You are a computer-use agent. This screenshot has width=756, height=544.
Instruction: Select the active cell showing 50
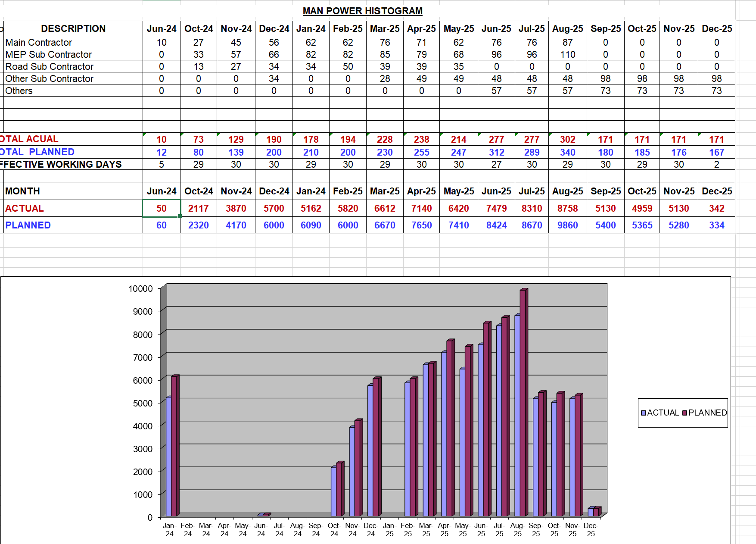coord(161,208)
